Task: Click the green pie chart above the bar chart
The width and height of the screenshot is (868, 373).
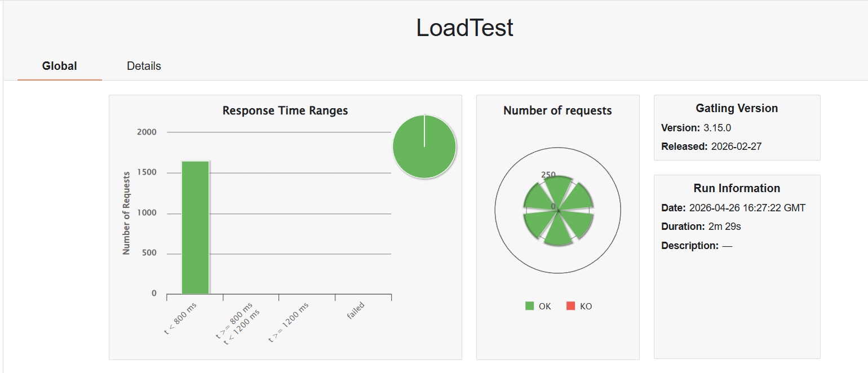Action: tap(424, 146)
